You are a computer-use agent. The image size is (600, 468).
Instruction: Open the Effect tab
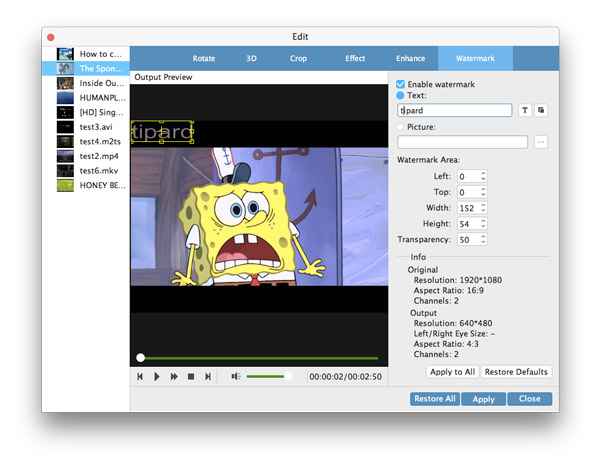tap(355, 59)
